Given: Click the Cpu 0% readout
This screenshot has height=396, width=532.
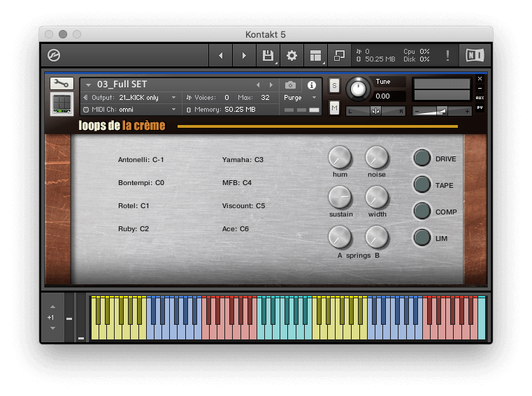Looking at the screenshot, I should click(417, 52).
